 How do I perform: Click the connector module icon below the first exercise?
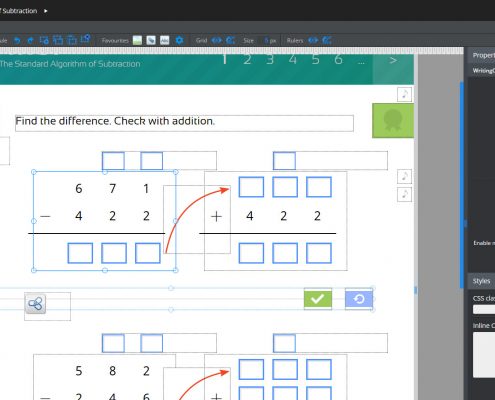click(35, 304)
